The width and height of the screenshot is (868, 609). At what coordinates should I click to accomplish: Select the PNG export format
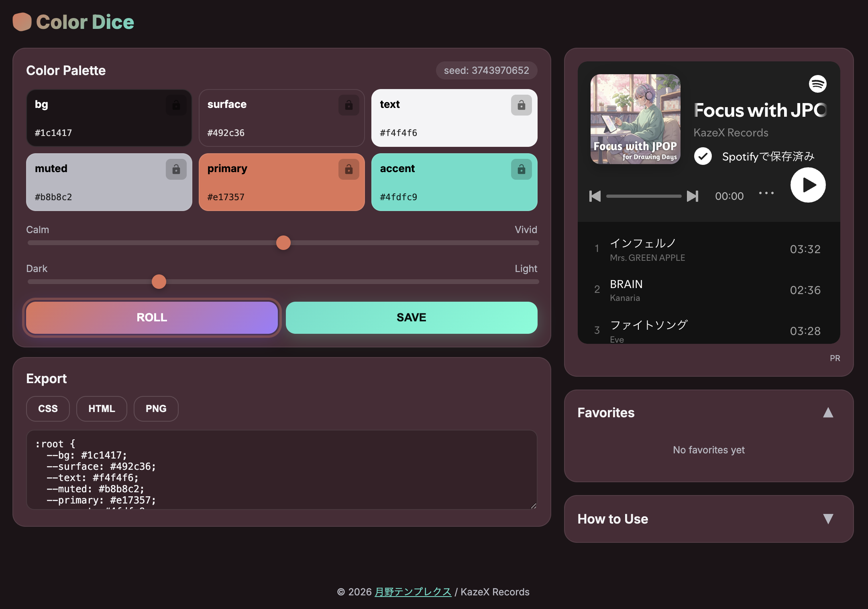pos(156,408)
